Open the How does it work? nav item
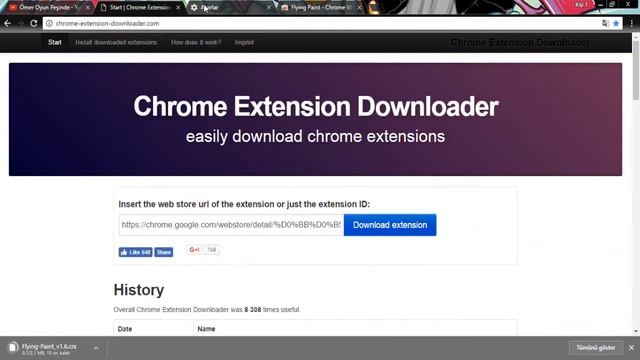 (x=196, y=42)
